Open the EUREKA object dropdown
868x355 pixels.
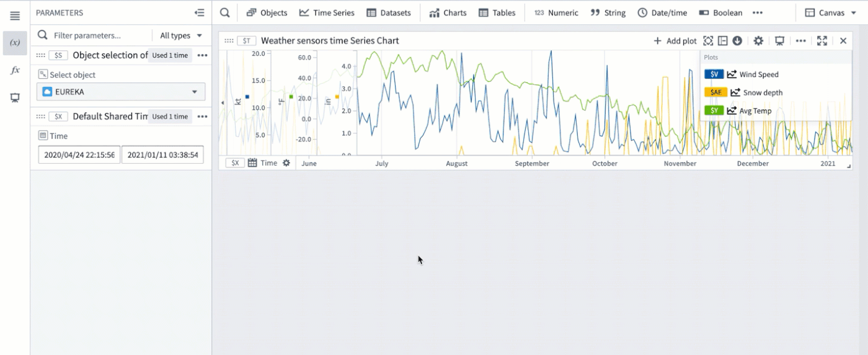121,92
